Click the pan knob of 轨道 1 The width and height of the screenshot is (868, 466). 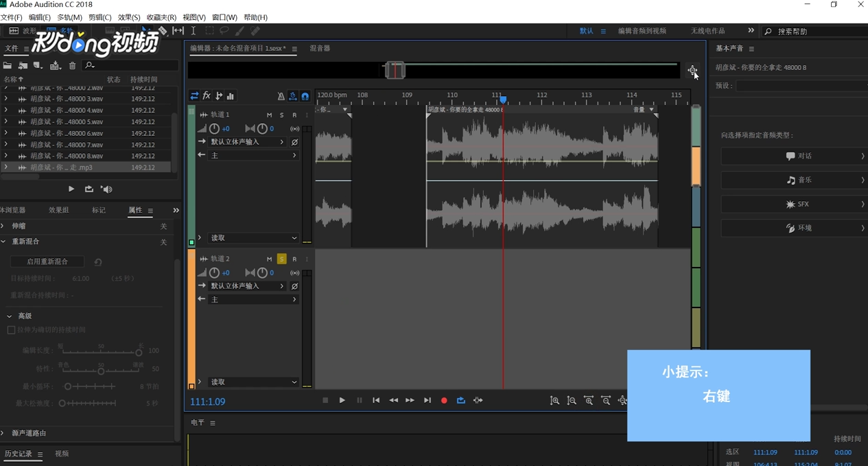pos(262,128)
